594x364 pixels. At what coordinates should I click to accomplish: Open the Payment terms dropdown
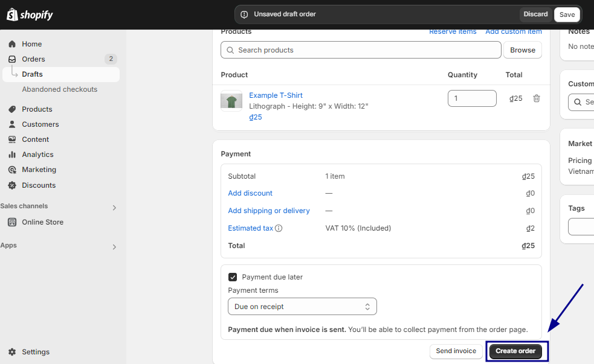coord(302,307)
